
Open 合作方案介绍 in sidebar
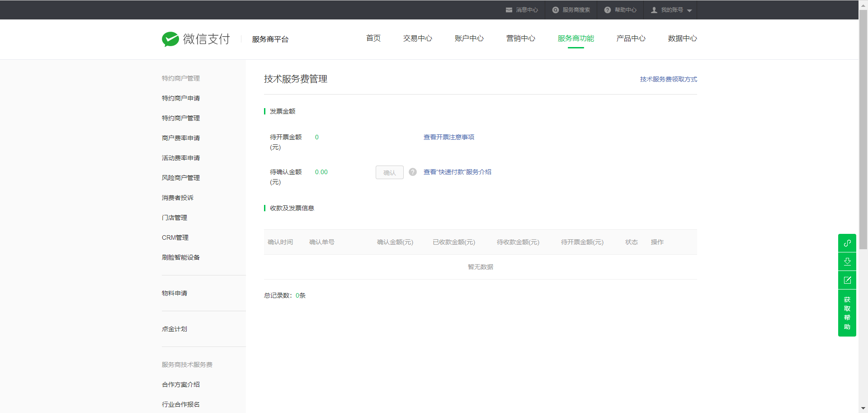181,385
